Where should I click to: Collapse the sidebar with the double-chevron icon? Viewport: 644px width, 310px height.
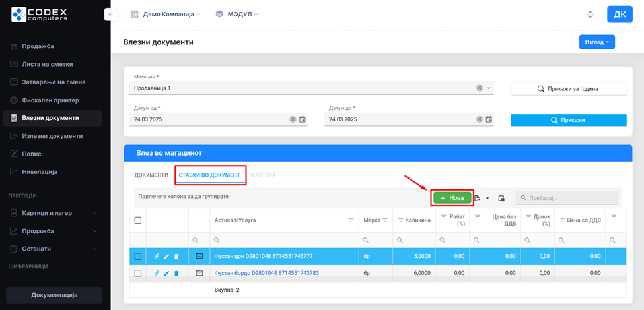[x=111, y=14]
